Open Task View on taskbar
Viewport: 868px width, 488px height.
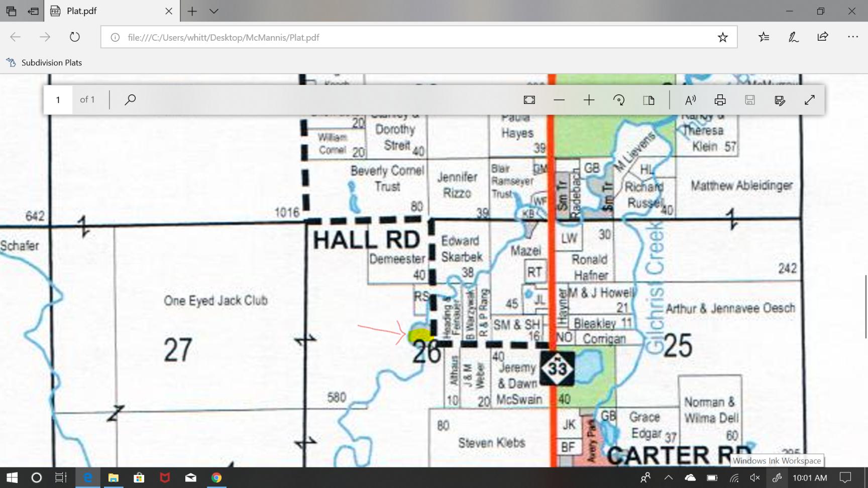tap(61, 477)
